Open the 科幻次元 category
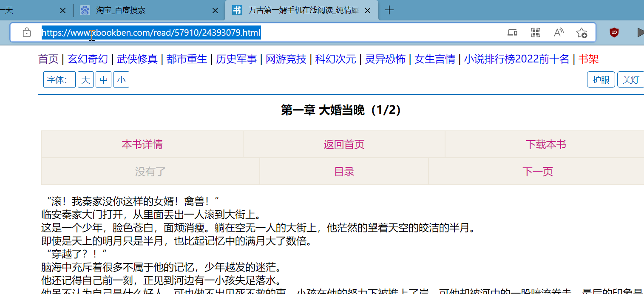This screenshot has height=294, width=644. pyautogui.click(x=335, y=59)
